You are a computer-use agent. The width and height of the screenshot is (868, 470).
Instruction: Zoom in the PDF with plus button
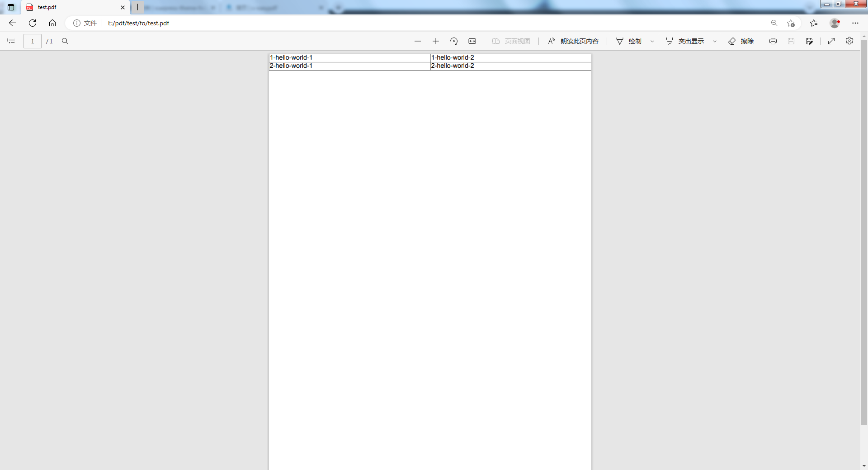[x=435, y=41]
